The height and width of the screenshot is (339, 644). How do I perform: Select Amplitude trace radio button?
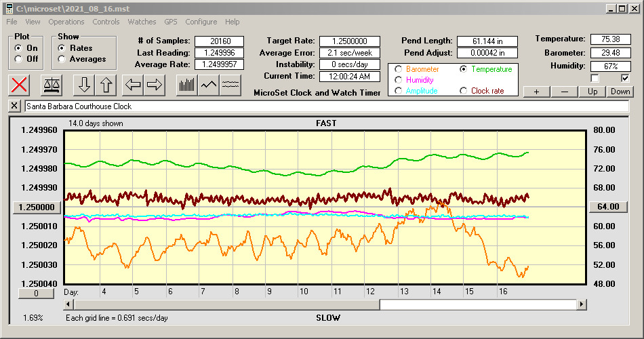pos(398,91)
